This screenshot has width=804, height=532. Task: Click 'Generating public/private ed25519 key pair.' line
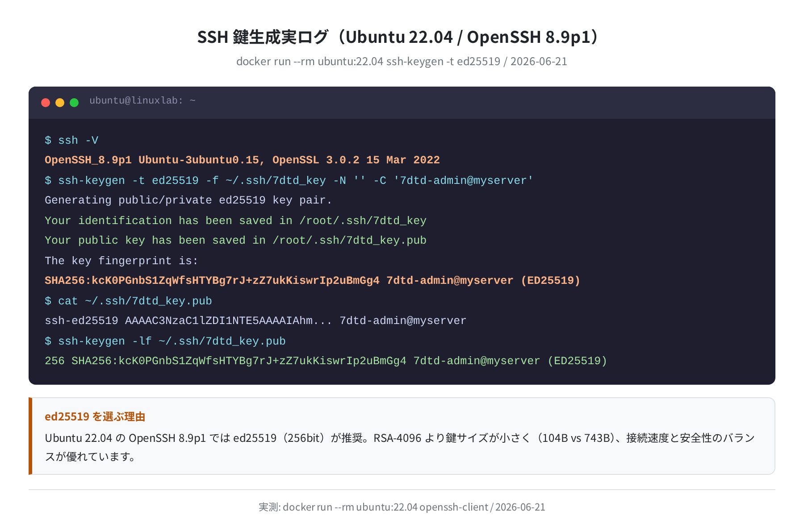tap(188, 200)
